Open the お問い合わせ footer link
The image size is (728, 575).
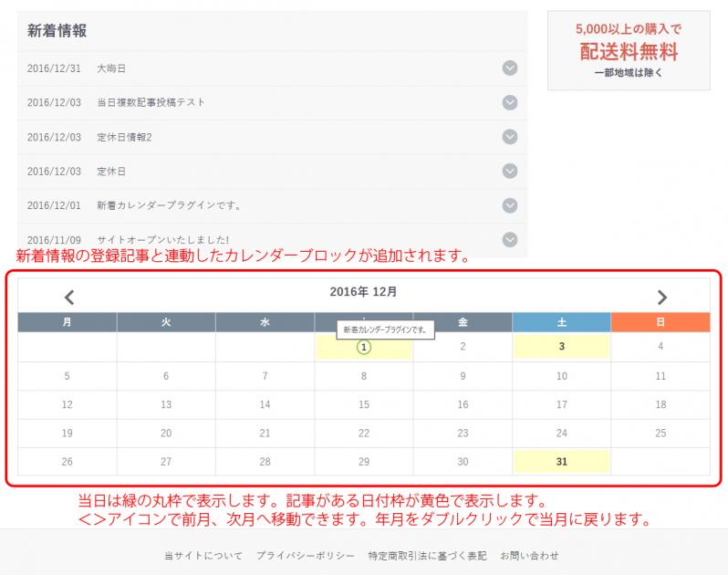[529, 556]
